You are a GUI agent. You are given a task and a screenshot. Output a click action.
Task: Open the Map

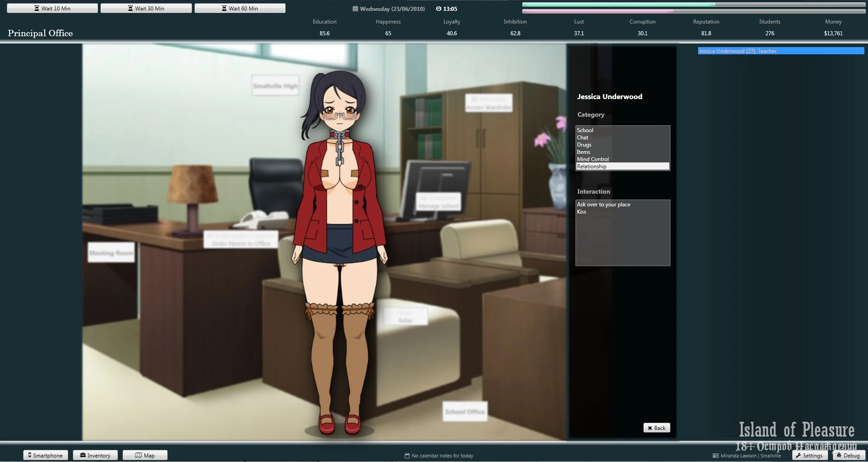coord(145,455)
